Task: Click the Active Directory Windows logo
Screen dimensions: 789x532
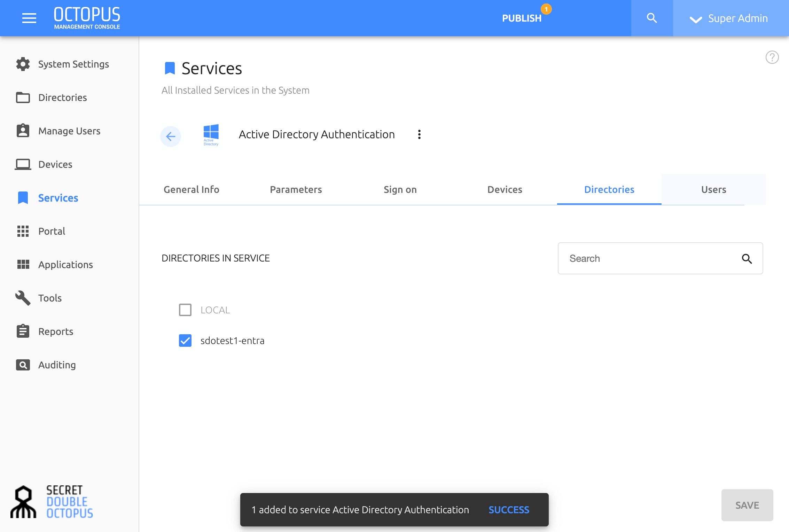Action: [x=211, y=135]
